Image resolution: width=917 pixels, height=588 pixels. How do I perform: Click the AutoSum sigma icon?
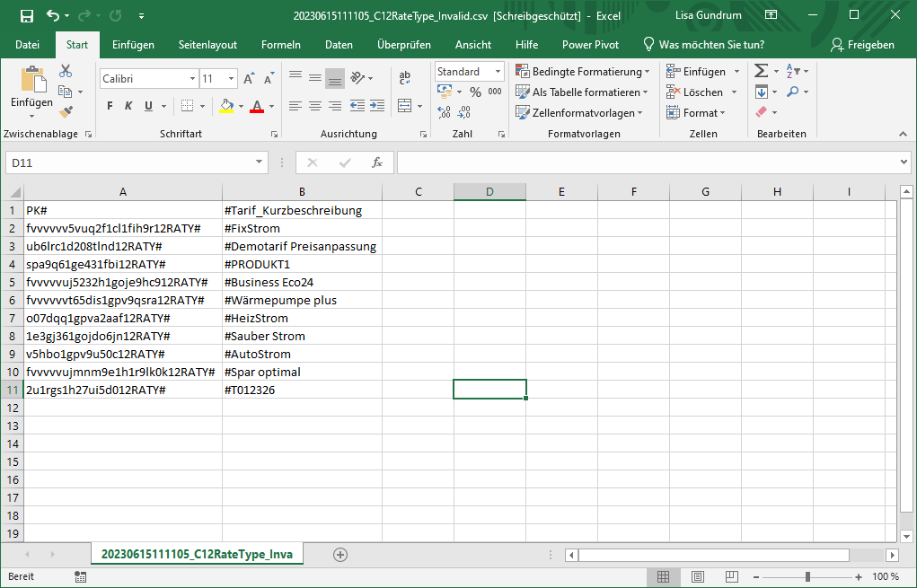(x=761, y=72)
